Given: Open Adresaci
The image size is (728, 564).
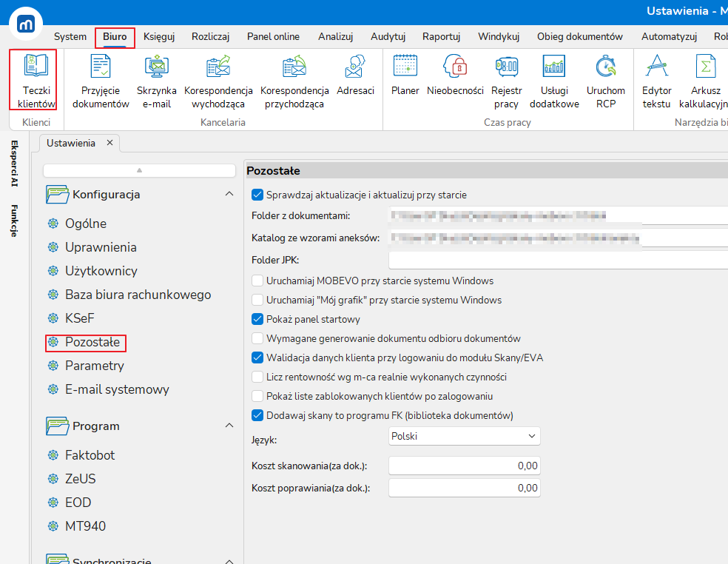Looking at the screenshot, I should [355, 74].
